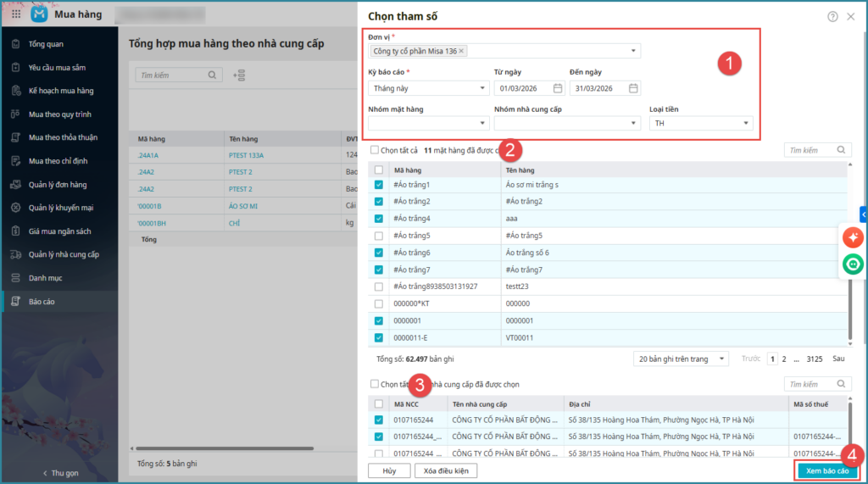Click the green chat support icon
868x484 pixels.
tap(853, 265)
